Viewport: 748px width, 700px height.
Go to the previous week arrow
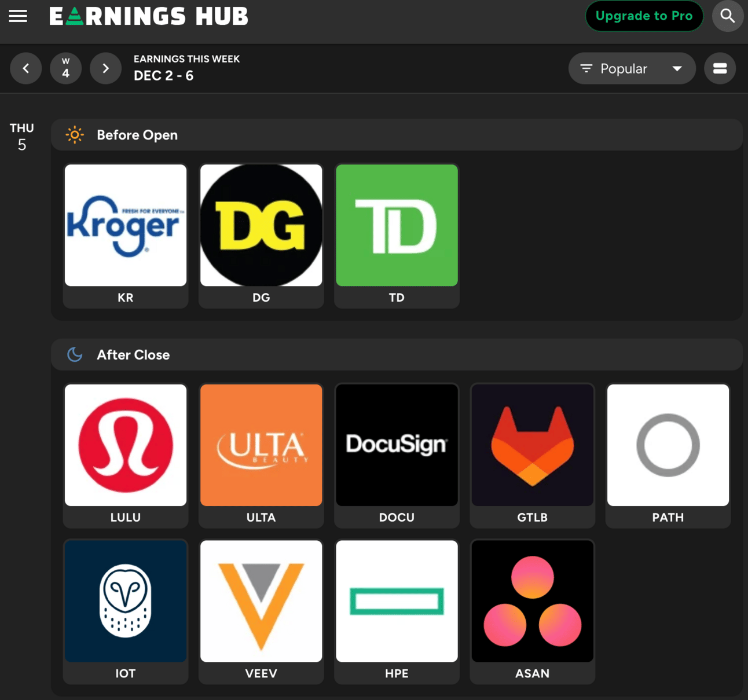coord(26,68)
